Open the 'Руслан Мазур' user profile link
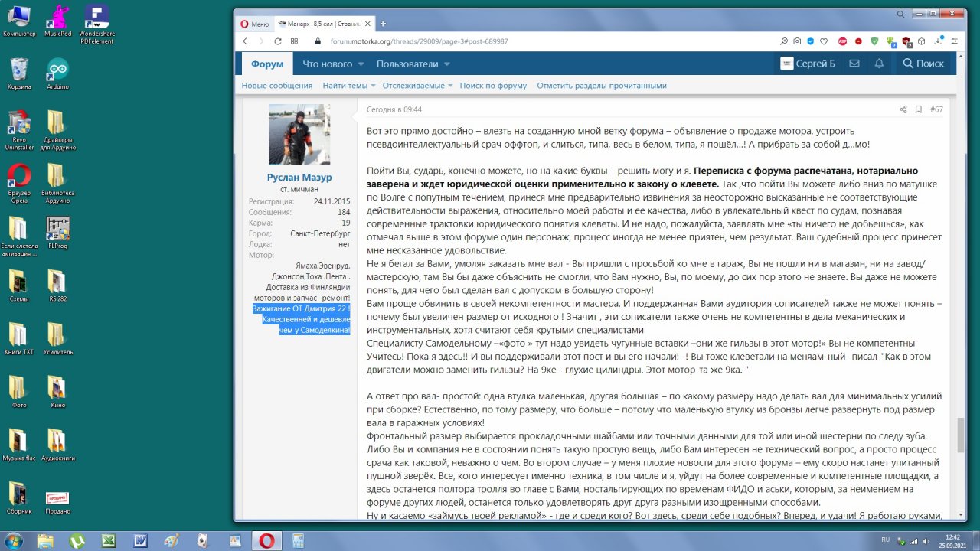The width and height of the screenshot is (980, 551). pyautogui.click(x=299, y=178)
